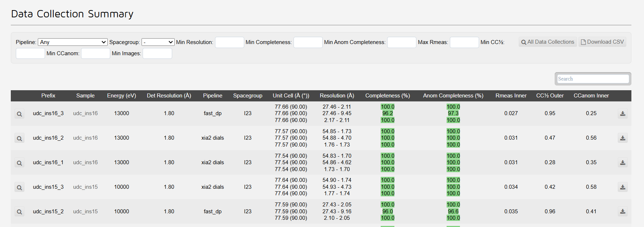Sort by Det Resolution (Å) header
The height and width of the screenshot is (227, 644).
coord(169,96)
